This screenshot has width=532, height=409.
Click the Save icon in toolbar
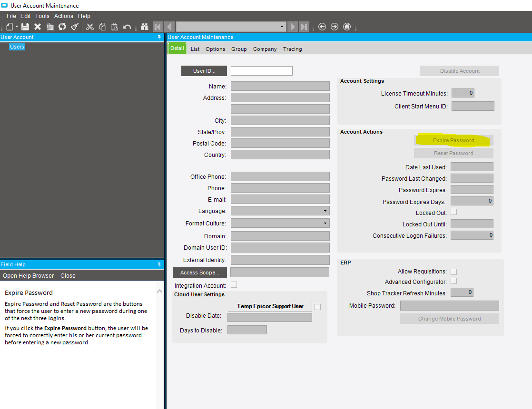[25, 27]
